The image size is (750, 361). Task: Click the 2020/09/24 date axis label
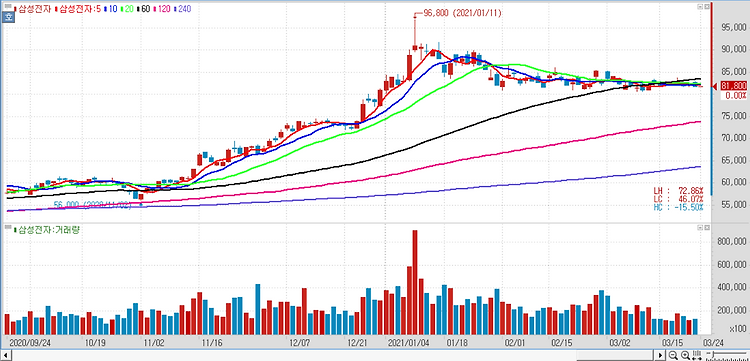[x=30, y=343]
